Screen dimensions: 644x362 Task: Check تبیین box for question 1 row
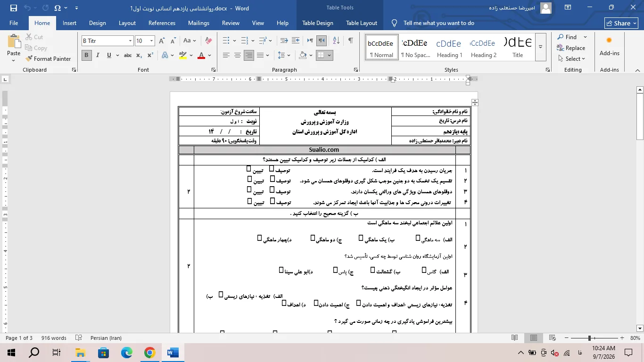click(x=249, y=169)
